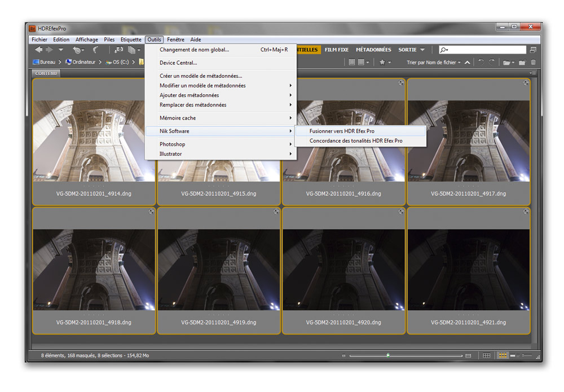Click the boomerang return-to-app icon
The image size is (564, 392).
tap(96, 50)
